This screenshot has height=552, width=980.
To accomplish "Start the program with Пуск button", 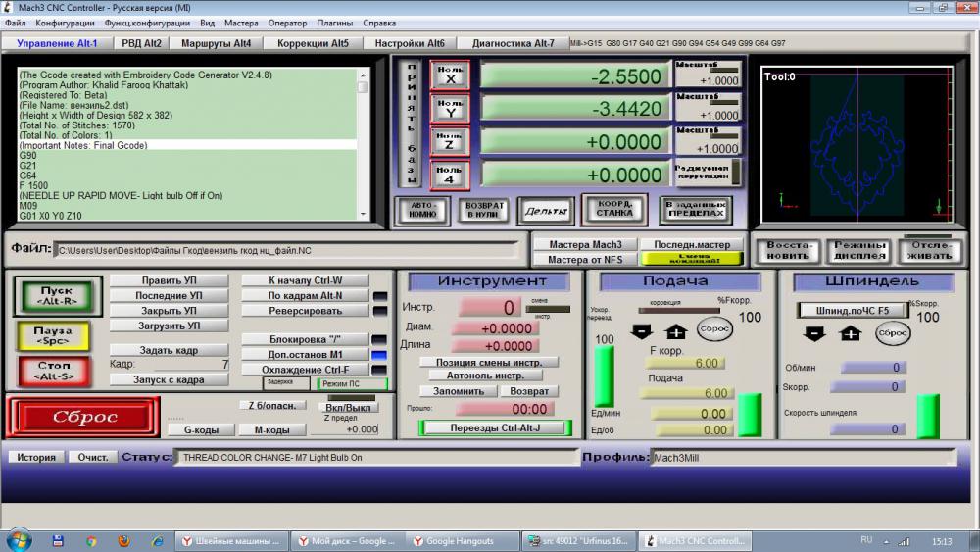I will tap(58, 296).
